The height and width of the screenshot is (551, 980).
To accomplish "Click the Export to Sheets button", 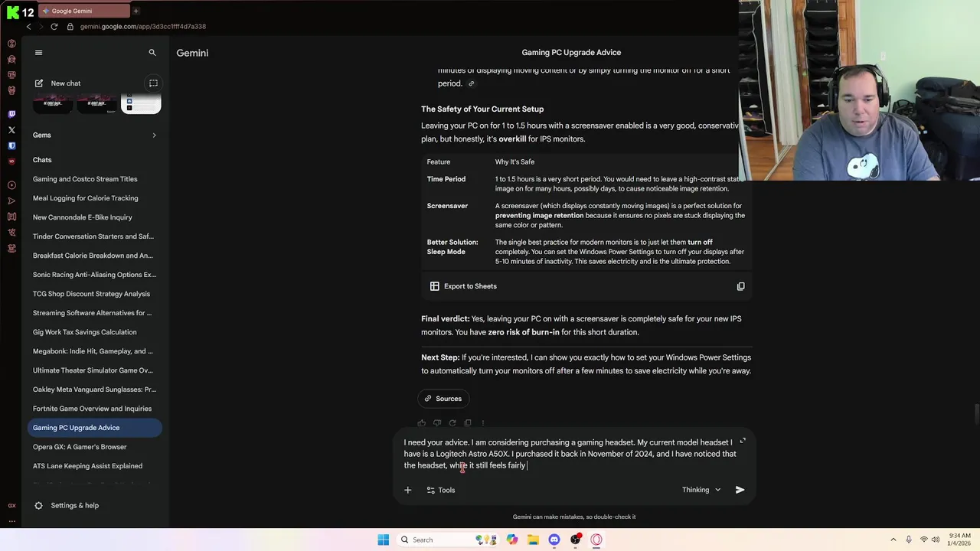I will pos(463,286).
